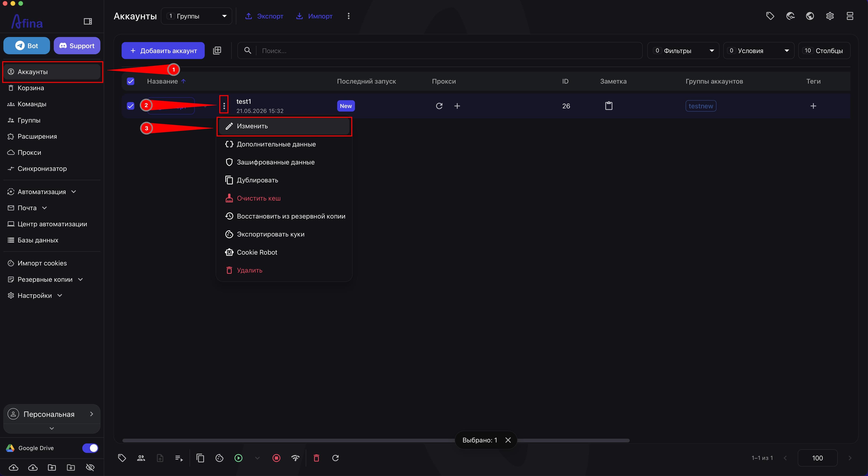Select Cookie Robot menu item
868x476 pixels.
(284, 252)
